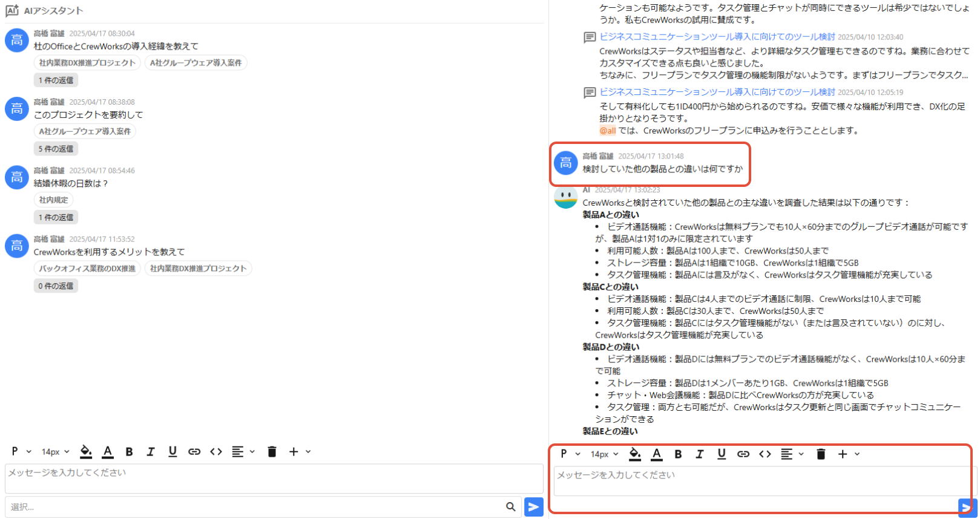Viewport: 980px width, 519px height.
Task: Open text alignment in the left editor
Action: tap(238, 452)
